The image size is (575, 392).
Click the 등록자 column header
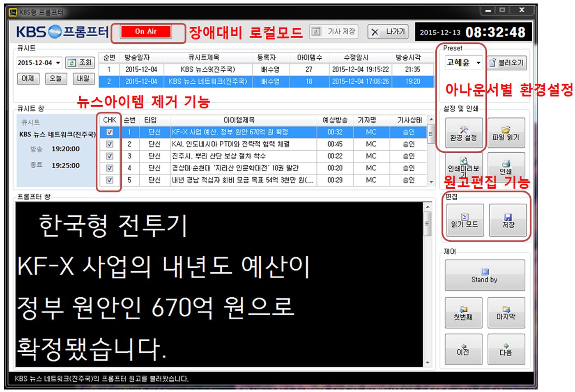267,58
